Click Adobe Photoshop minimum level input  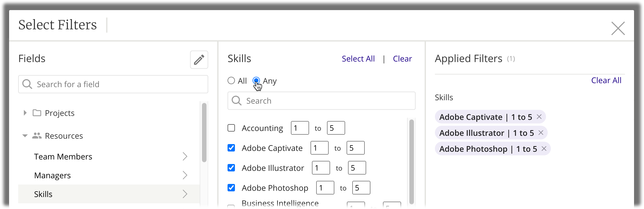point(325,188)
